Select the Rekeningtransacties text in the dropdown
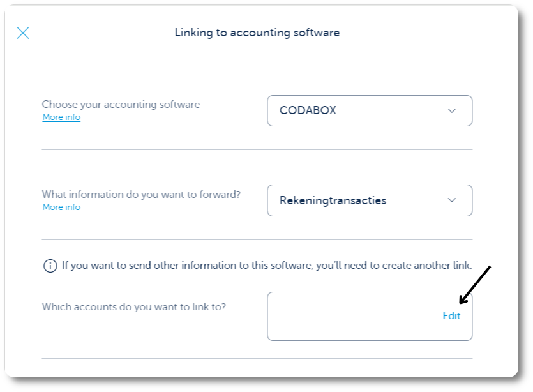 [333, 200]
